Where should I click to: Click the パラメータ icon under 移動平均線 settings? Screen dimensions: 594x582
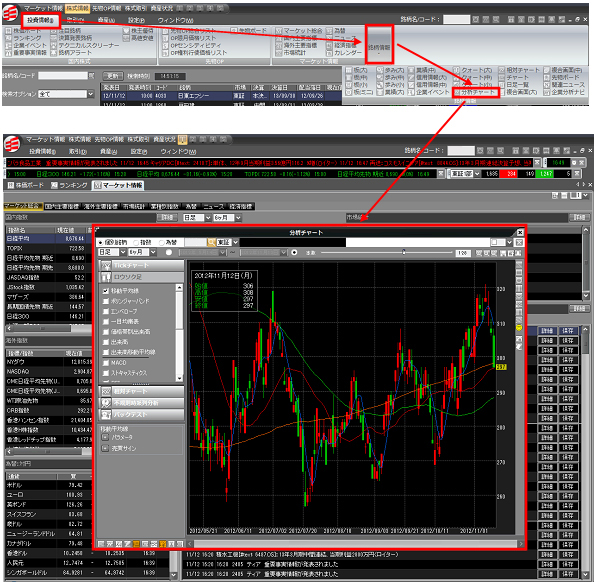tap(105, 437)
